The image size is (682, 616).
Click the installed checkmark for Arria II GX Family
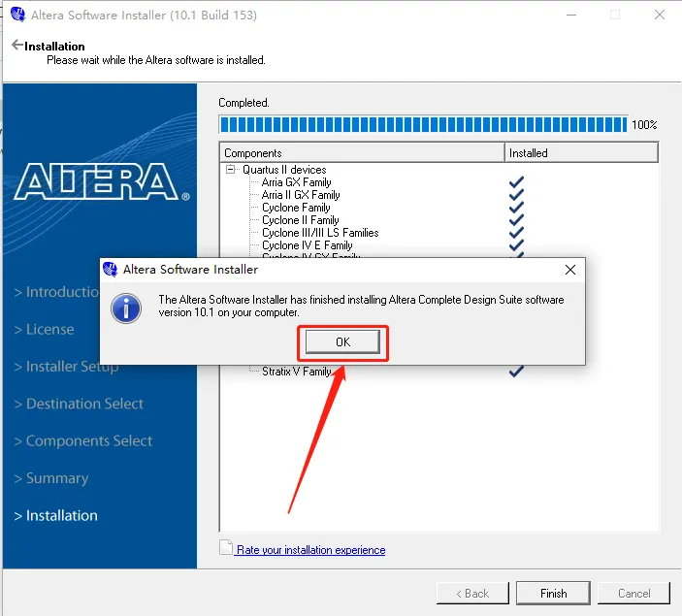(x=516, y=194)
